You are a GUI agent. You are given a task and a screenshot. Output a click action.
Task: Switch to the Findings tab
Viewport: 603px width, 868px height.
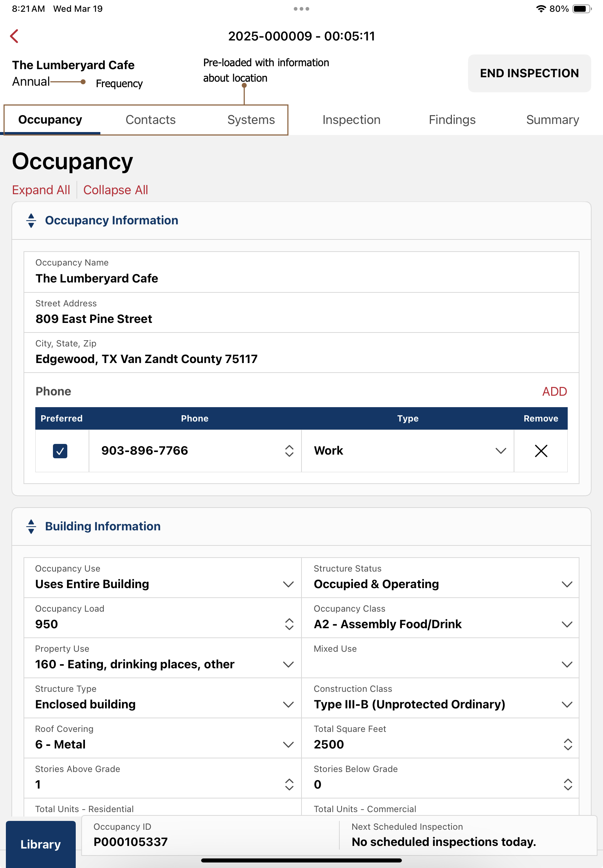pyautogui.click(x=452, y=120)
